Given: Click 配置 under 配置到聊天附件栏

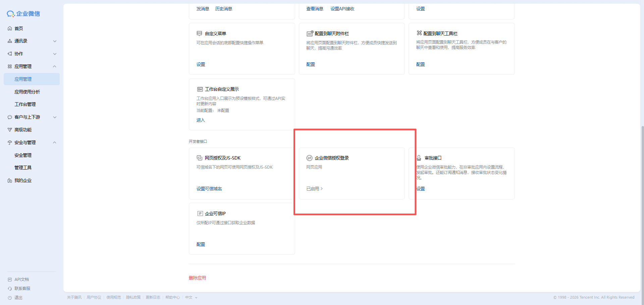Looking at the screenshot, I should pyautogui.click(x=311, y=64).
